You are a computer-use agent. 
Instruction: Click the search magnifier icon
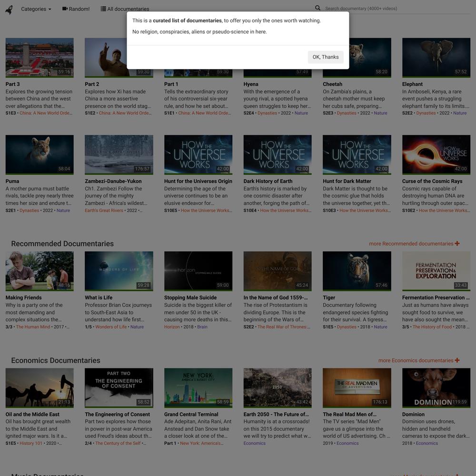tap(317, 8)
